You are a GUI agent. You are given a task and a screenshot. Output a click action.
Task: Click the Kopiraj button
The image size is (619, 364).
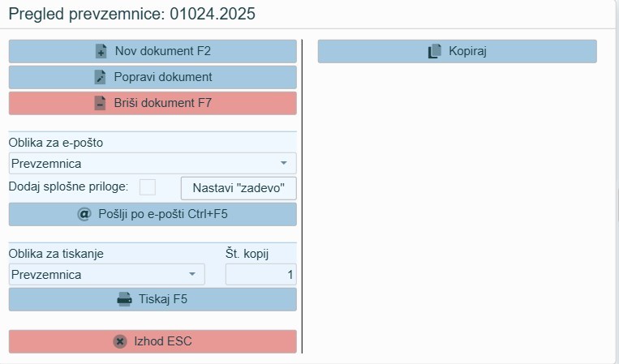click(457, 51)
